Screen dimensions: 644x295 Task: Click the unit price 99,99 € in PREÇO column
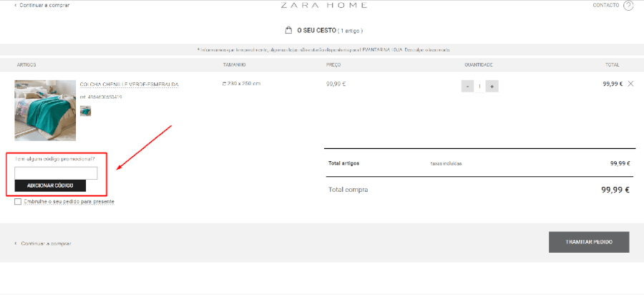336,84
